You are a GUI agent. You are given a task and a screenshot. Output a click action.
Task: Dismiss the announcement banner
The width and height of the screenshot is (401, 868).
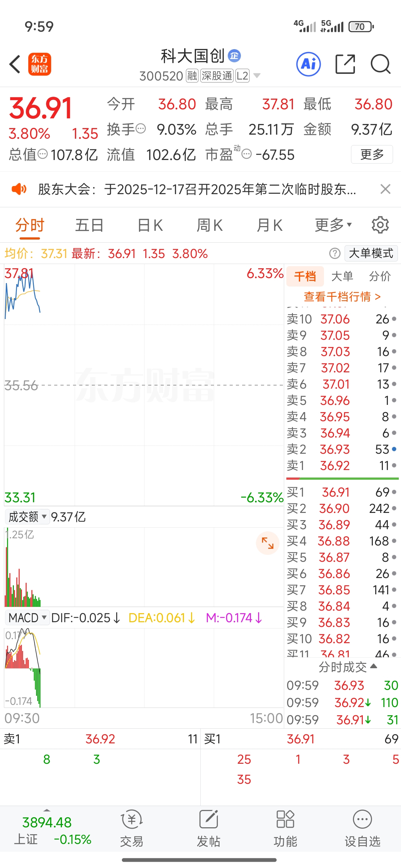[385, 189]
